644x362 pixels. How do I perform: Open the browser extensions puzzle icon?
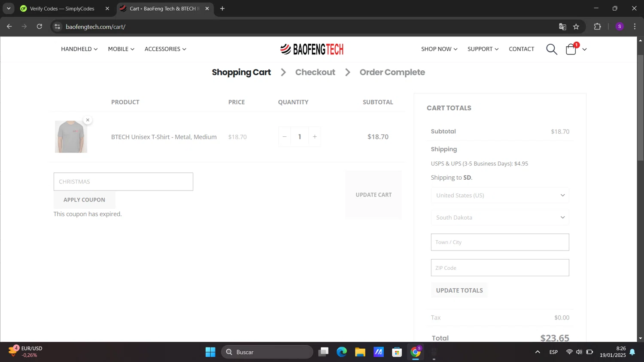[x=597, y=27]
